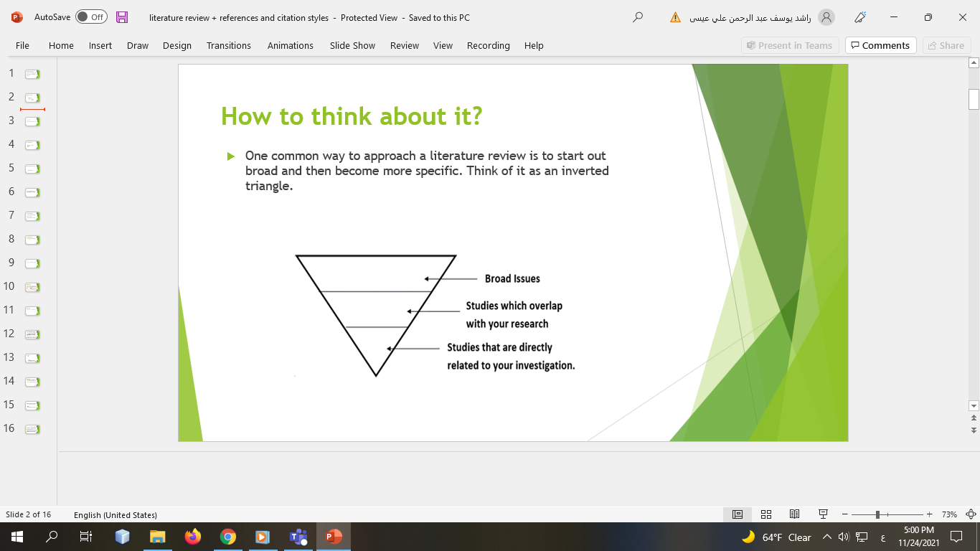This screenshot has height=551, width=980.
Task: Switch to Normal view icon
Action: pos(738,514)
